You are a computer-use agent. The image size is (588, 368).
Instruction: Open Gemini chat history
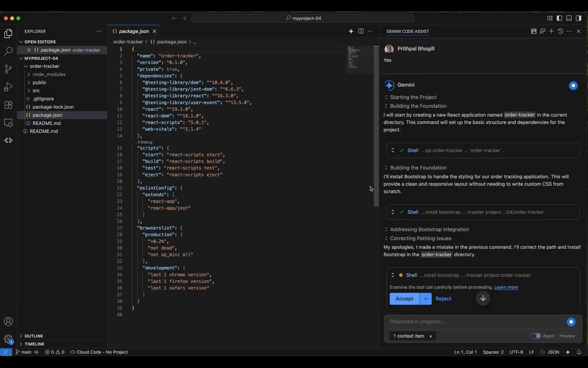(560, 31)
